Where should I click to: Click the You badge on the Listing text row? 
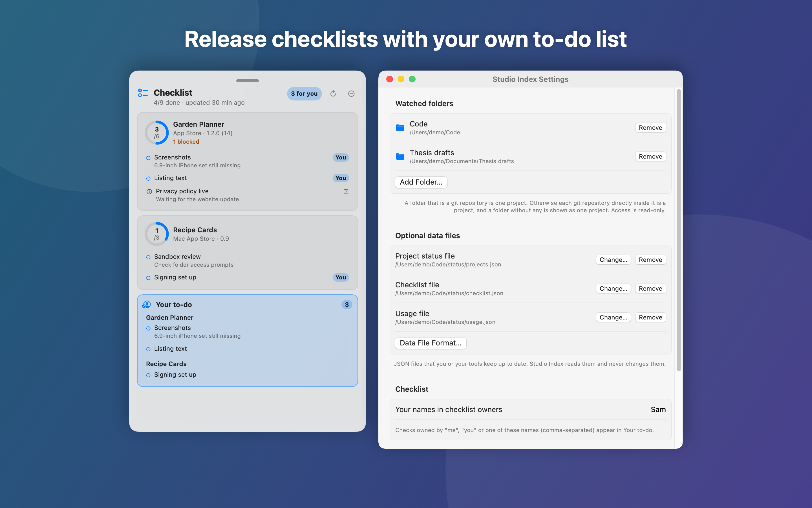341,178
